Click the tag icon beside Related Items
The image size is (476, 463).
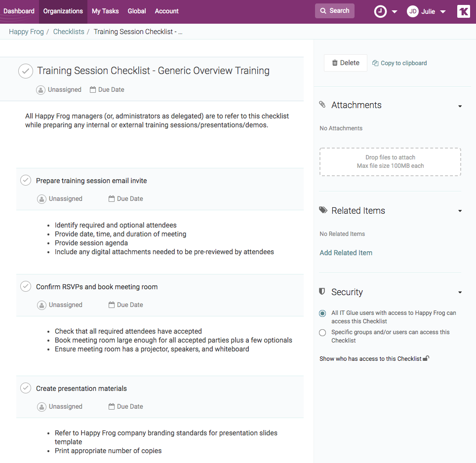click(x=323, y=210)
